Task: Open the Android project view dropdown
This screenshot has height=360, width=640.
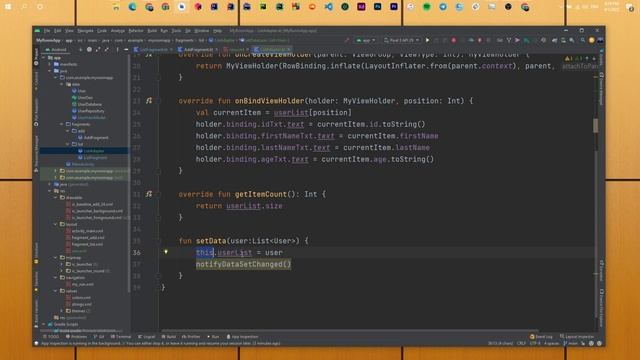Action: point(56,50)
